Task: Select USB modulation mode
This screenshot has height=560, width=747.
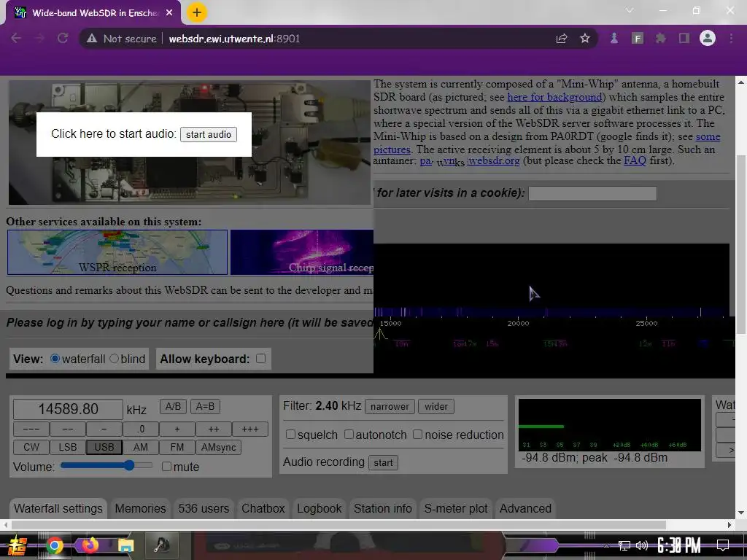Action: [x=104, y=447]
